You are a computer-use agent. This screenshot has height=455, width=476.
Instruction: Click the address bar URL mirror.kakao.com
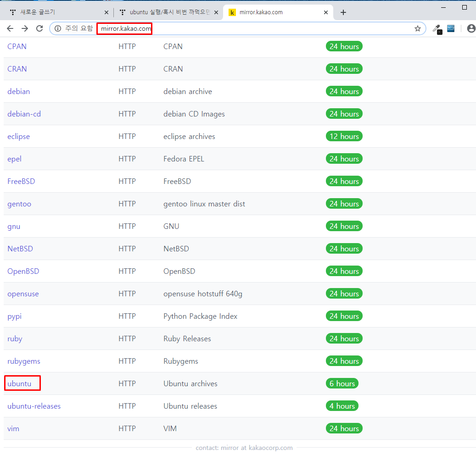[x=126, y=28]
